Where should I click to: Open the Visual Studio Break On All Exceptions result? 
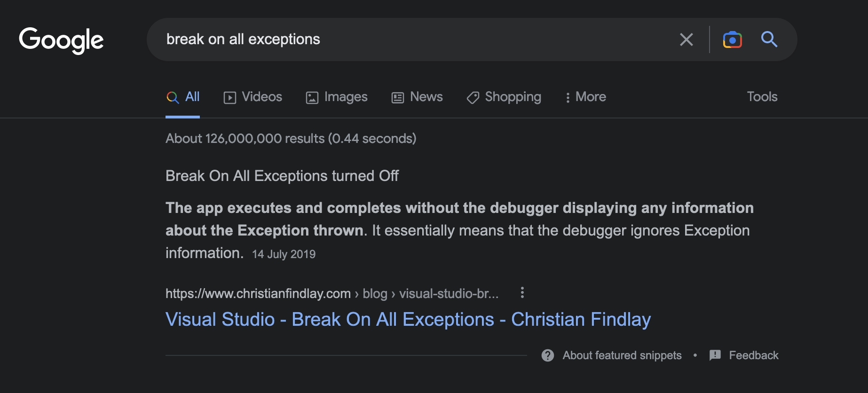pos(408,319)
